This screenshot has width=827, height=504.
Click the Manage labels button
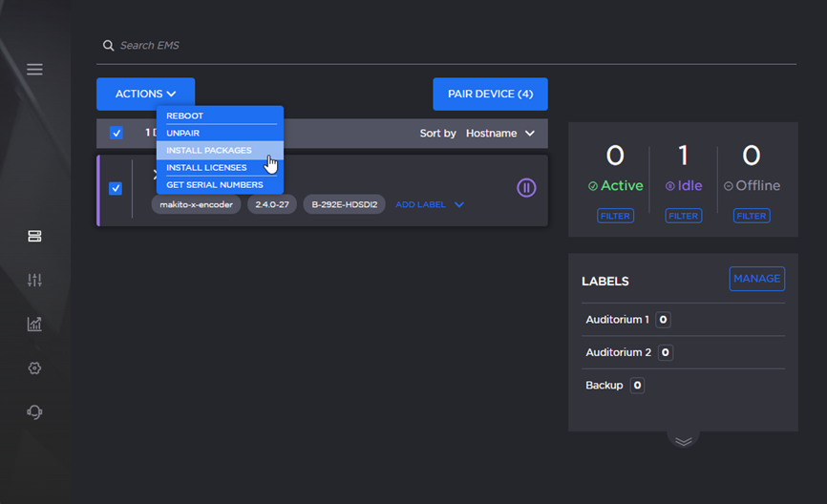point(756,279)
